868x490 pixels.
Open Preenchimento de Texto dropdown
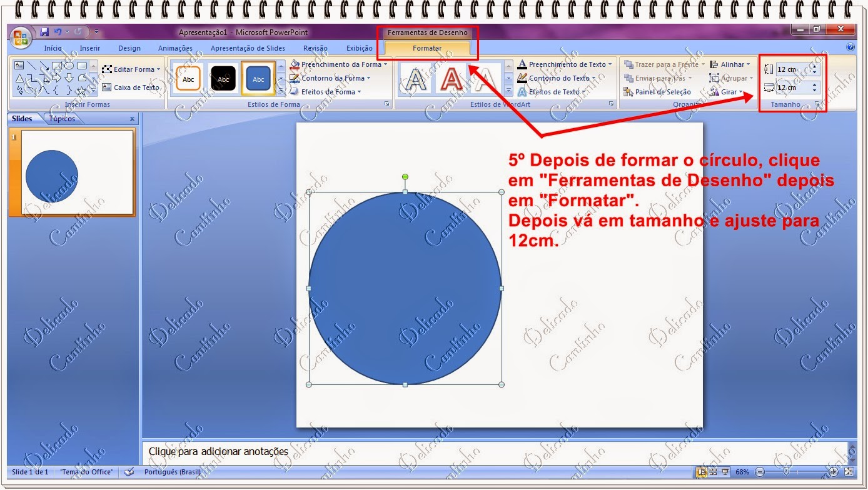[565, 64]
